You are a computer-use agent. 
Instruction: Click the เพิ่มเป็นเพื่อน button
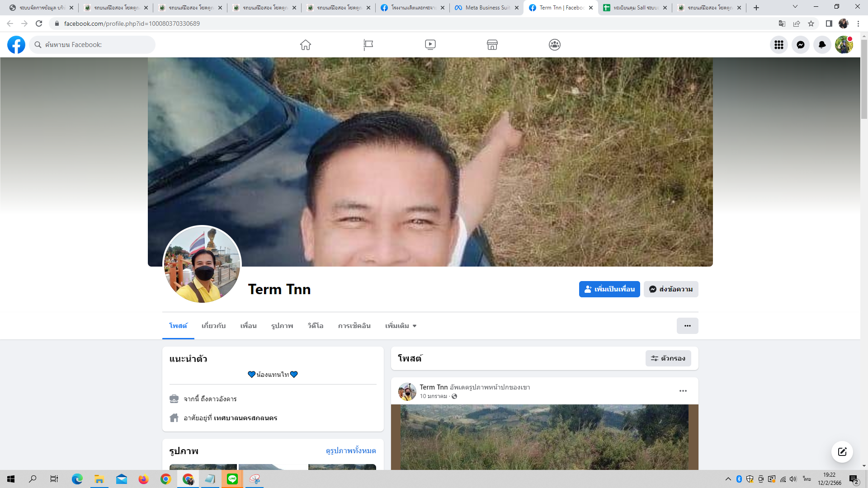pos(609,289)
